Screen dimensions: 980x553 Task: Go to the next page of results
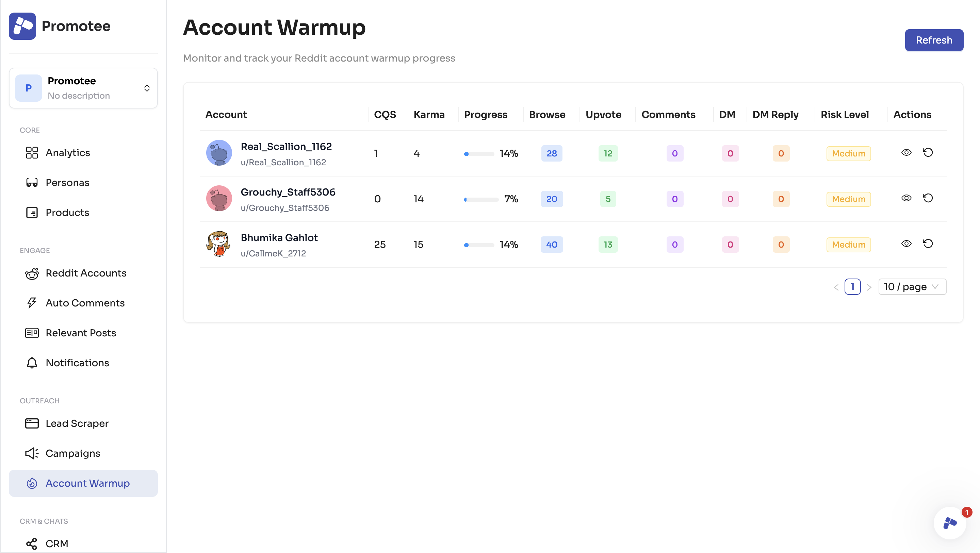(869, 287)
